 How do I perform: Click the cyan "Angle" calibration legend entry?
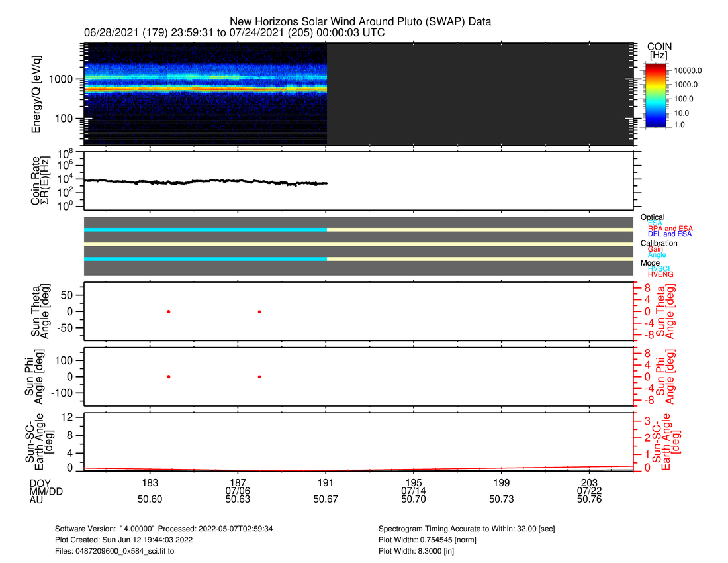(657, 255)
